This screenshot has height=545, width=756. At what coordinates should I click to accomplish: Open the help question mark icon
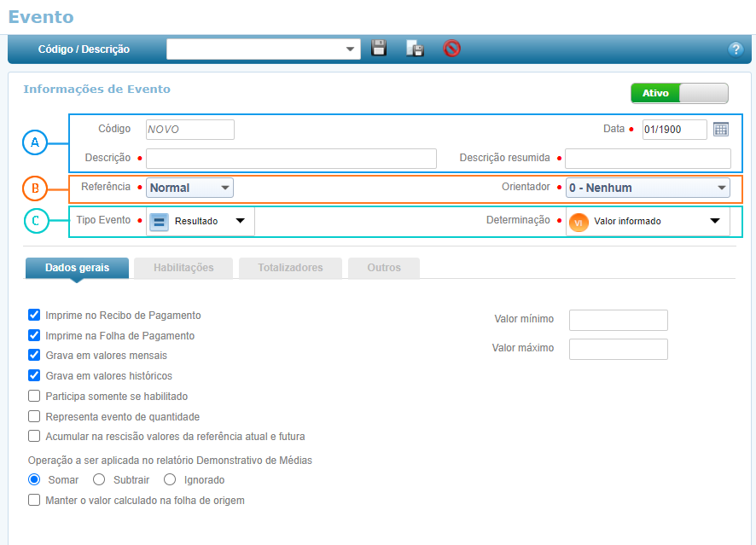[736, 49]
